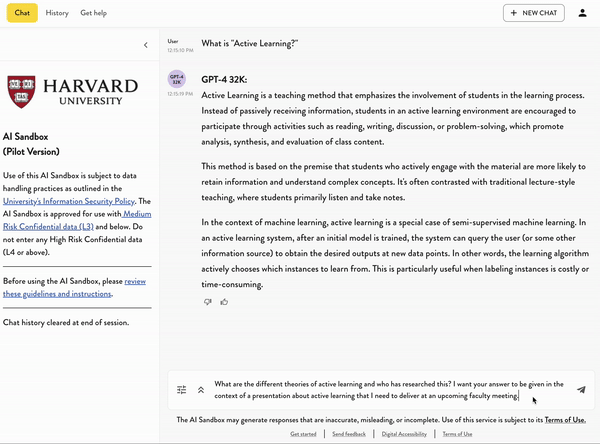
Task: Open the user account profile icon
Action: click(582, 13)
